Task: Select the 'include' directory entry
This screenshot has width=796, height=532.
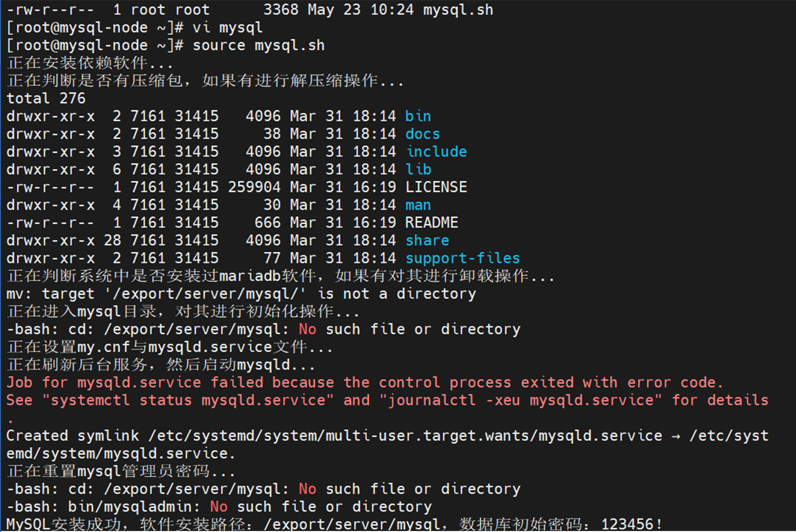Action: (x=436, y=152)
